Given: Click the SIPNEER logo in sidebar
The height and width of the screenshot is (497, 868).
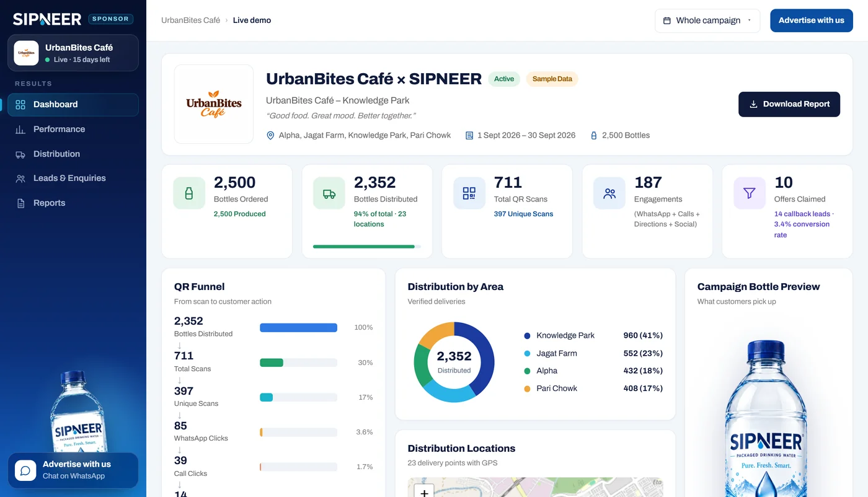Looking at the screenshot, I should [47, 19].
